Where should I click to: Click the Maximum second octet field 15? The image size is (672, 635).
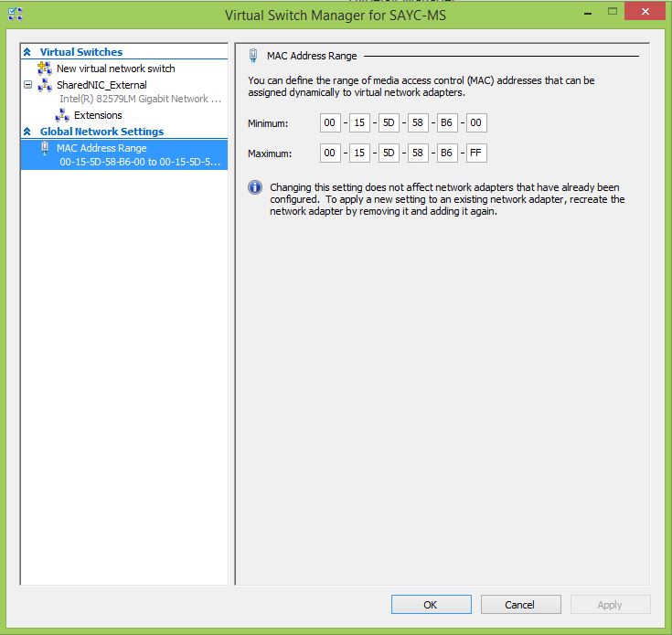click(x=359, y=153)
